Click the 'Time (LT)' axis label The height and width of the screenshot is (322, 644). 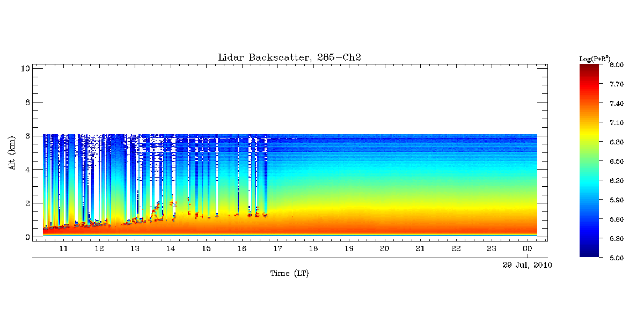(289, 274)
